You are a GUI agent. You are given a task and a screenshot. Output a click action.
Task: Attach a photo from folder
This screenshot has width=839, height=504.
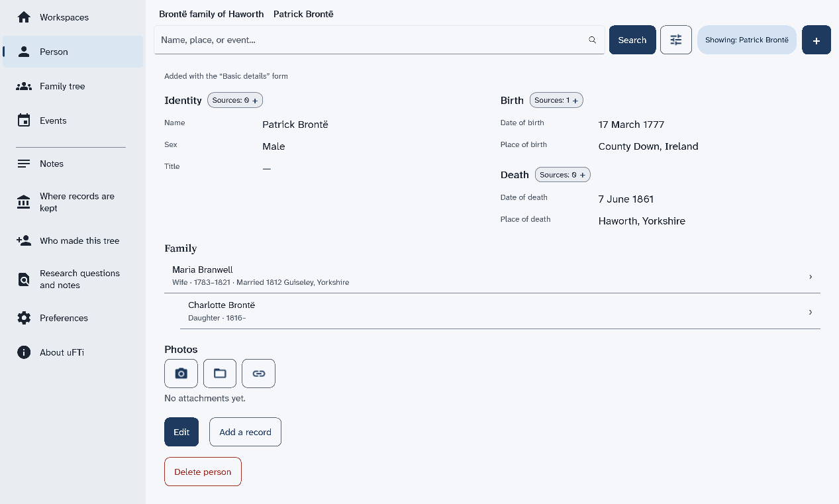(220, 374)
